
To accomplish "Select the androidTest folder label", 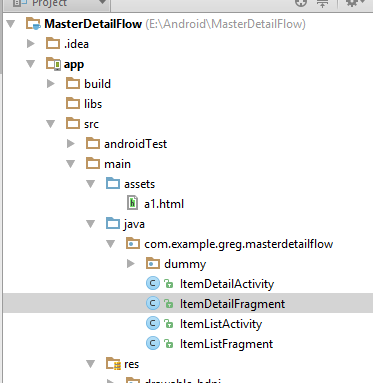I will pyautogui.click(x=135, y=144).
